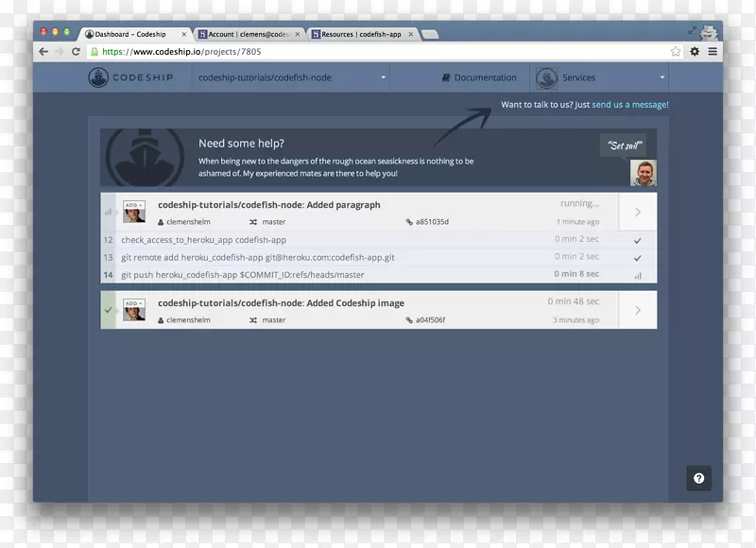Click the bar chart icon on git push step
The height and width of the screenshot is (548, 756).
point(638,274)
